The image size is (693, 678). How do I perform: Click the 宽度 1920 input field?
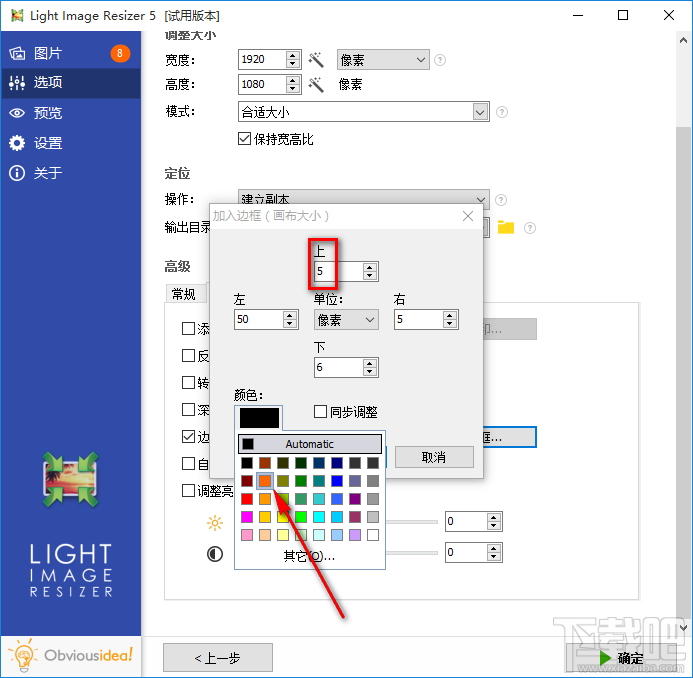click(x=262, y=59)
